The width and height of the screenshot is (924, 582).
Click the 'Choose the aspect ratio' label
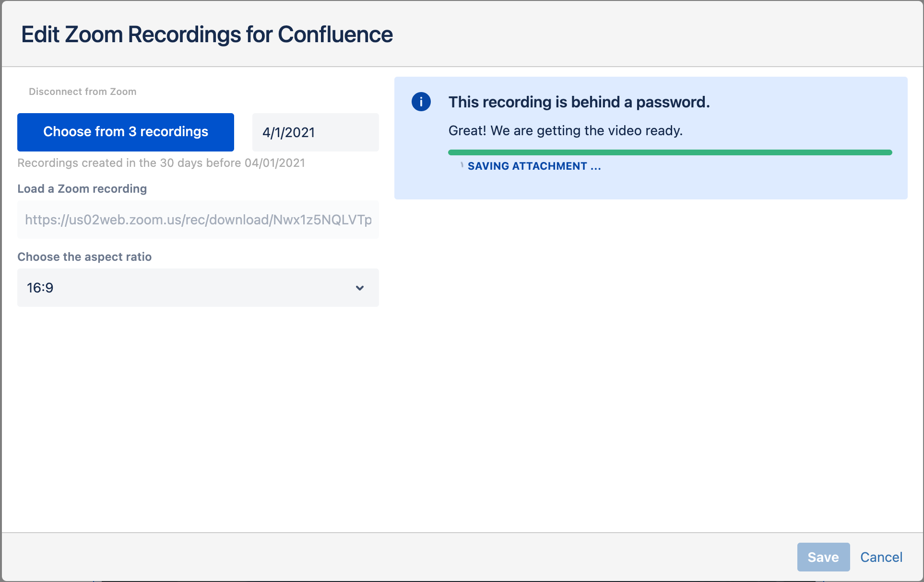click(84, 257)
